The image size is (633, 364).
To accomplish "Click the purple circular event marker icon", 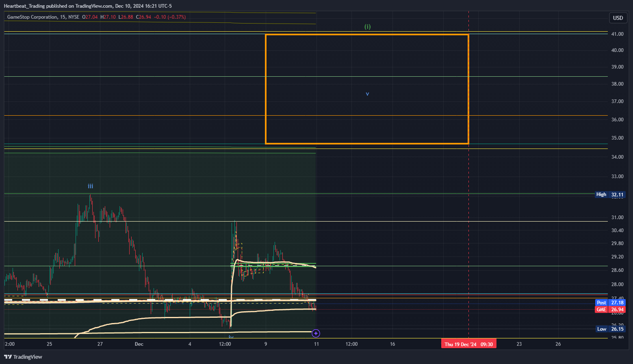I will [316, 334].
